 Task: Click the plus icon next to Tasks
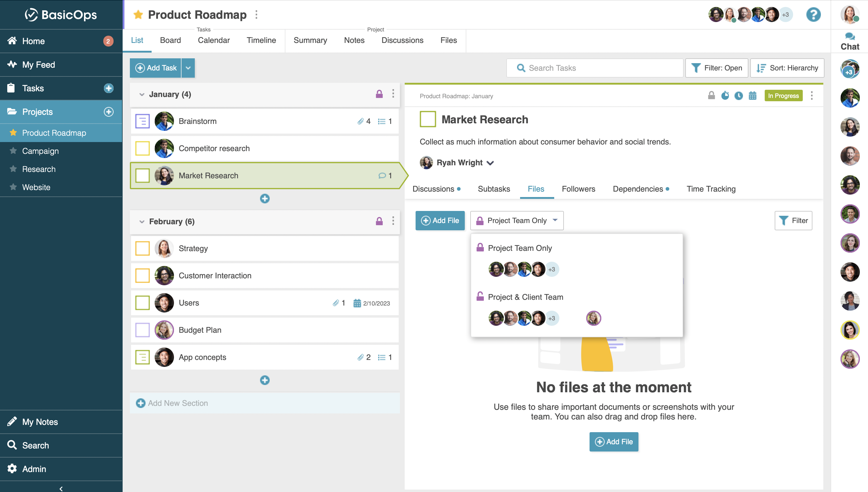pyautogui.click(x=108, y=88)
